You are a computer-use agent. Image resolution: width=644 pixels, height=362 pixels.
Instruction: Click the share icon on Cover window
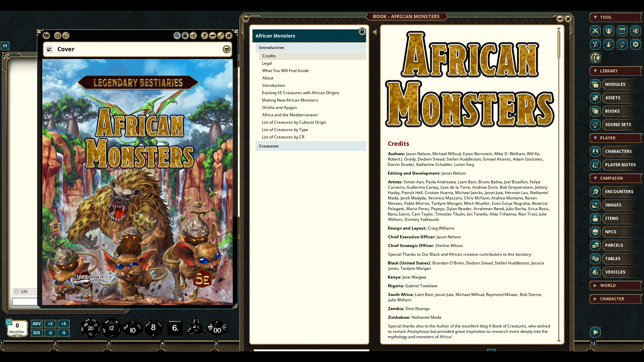[193, 36]
